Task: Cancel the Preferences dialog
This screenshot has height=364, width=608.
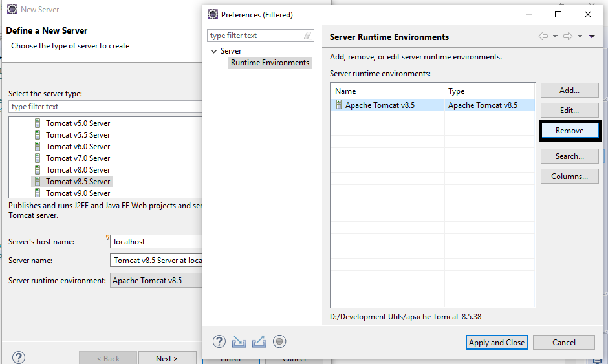Action: coord(564,342)
